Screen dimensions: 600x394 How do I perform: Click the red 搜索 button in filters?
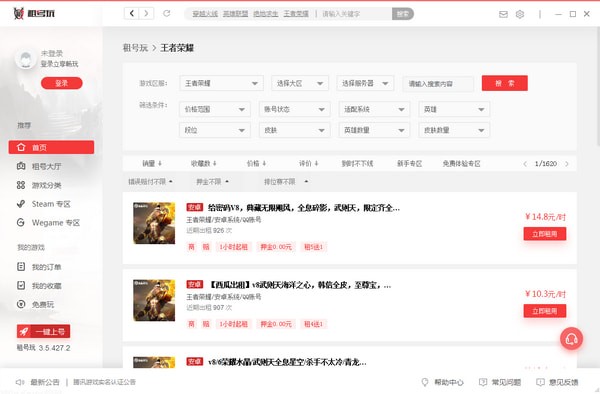505,83
